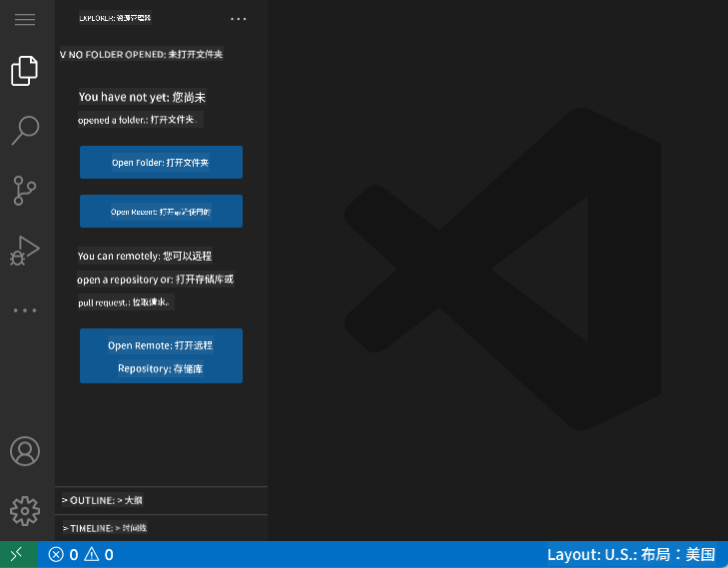Click the green remote window indicator
The width and height of the screenshot is (728, 568).
click(x=18, y=554)
